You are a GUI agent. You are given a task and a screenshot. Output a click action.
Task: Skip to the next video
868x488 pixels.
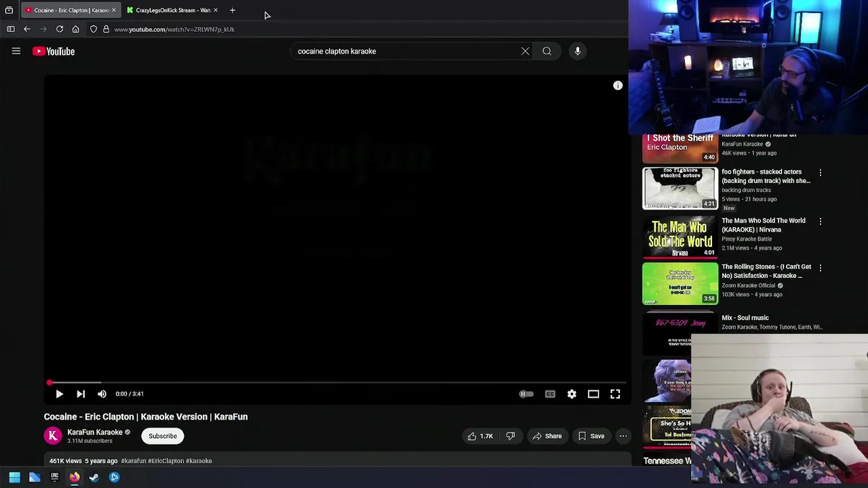[81, 394]
